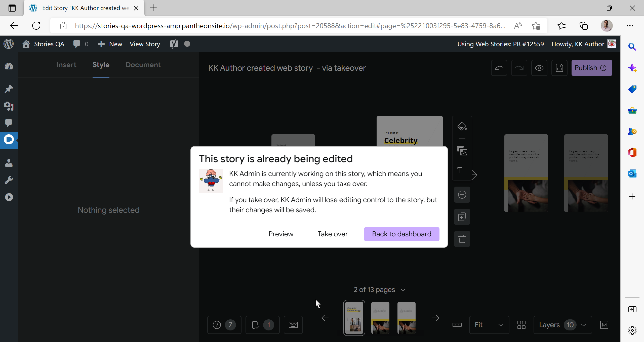Click the insert background media icon

[x=462, y=151]
